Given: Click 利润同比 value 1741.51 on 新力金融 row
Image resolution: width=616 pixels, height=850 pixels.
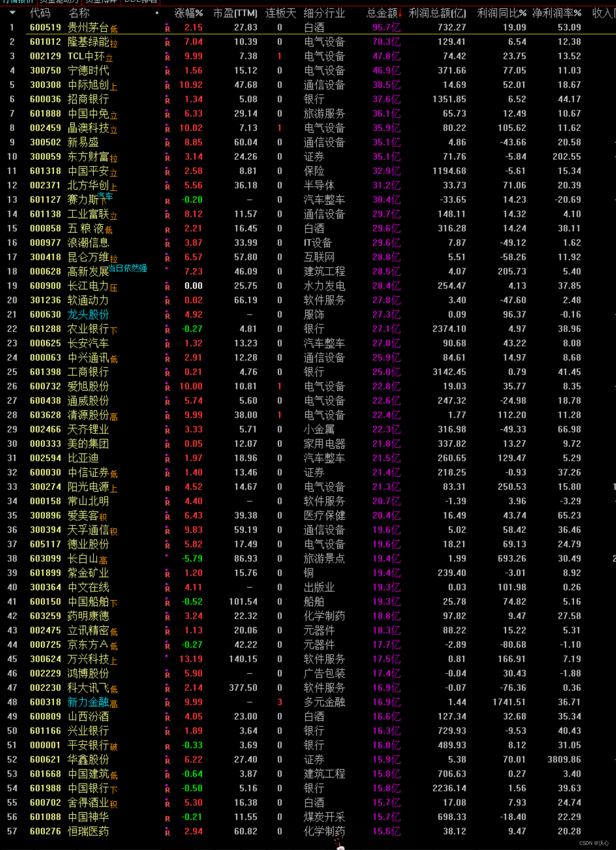Looking at the screenshot, I should 509,702.
